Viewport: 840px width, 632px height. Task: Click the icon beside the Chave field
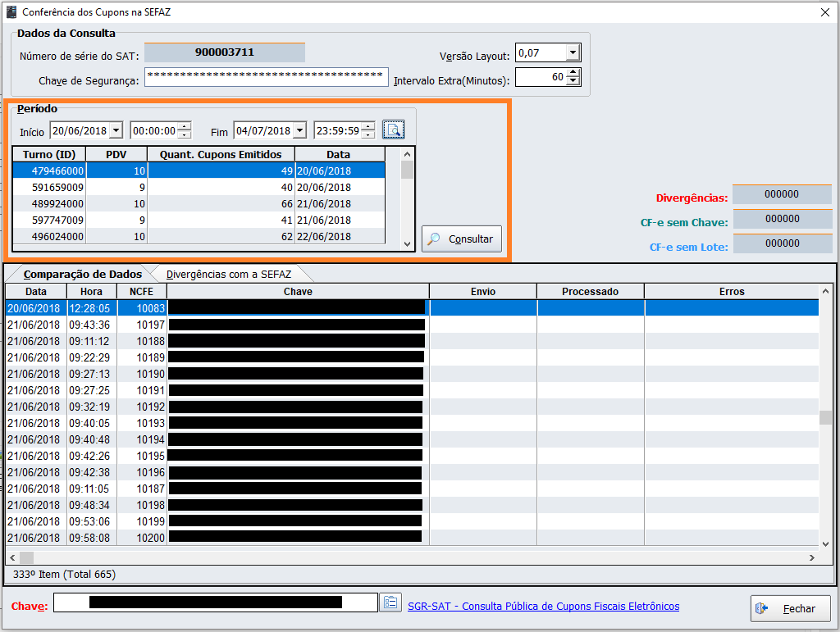click(x=390, y=603)
